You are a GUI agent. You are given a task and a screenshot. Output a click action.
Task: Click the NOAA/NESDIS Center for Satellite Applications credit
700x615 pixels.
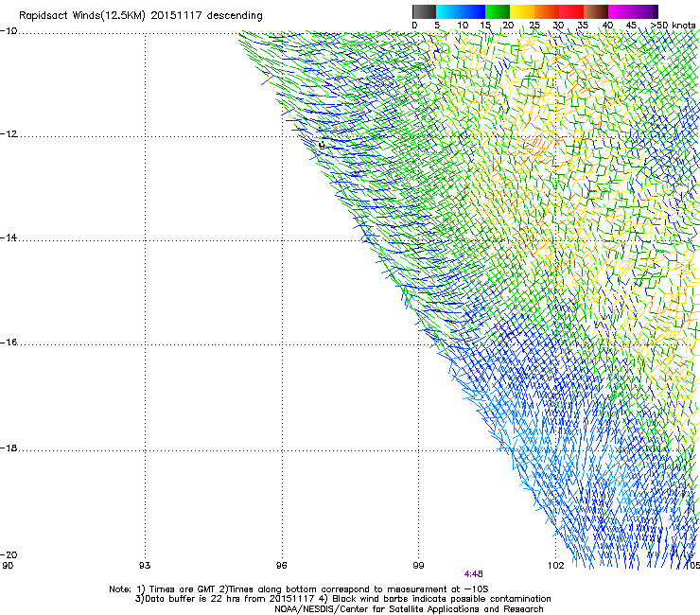pyautogui.click(x=409, y=609)
